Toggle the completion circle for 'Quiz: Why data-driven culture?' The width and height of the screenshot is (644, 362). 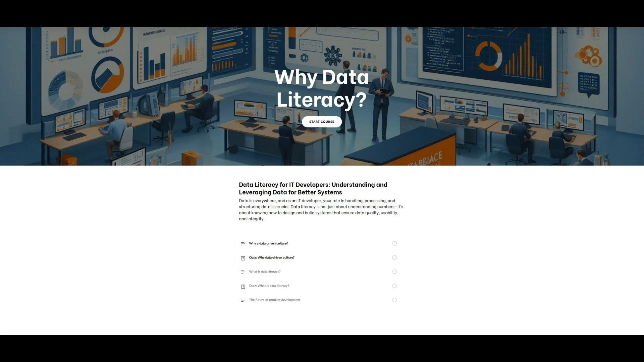tap(394, 258)
